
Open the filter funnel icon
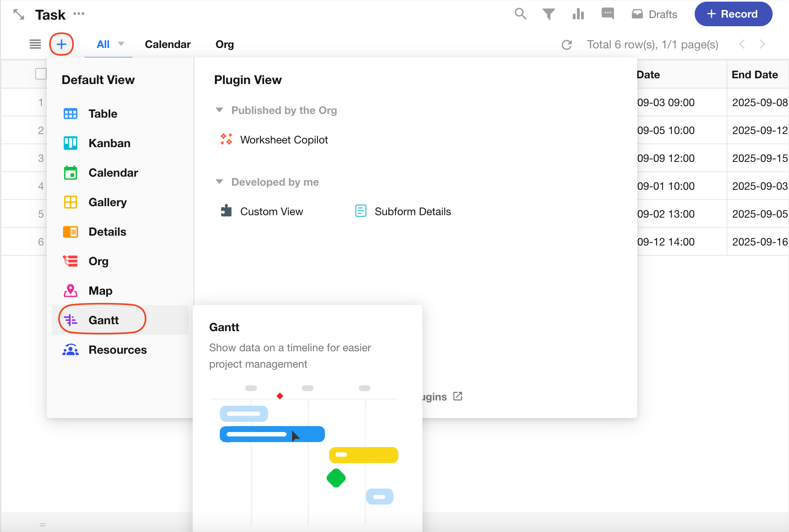pyautogui.click(x=548, y=14)
